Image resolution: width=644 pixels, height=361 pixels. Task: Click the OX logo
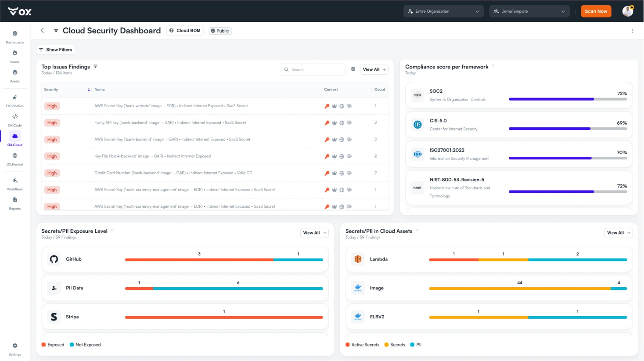(x=20, y=11)
